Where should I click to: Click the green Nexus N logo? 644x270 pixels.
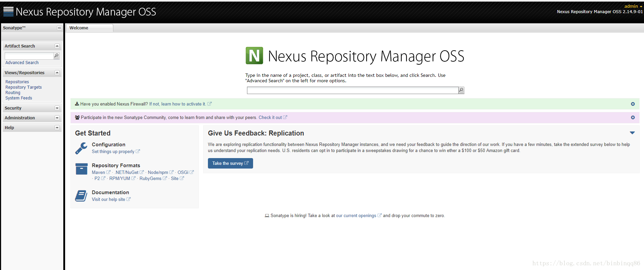tap(254, 56)
